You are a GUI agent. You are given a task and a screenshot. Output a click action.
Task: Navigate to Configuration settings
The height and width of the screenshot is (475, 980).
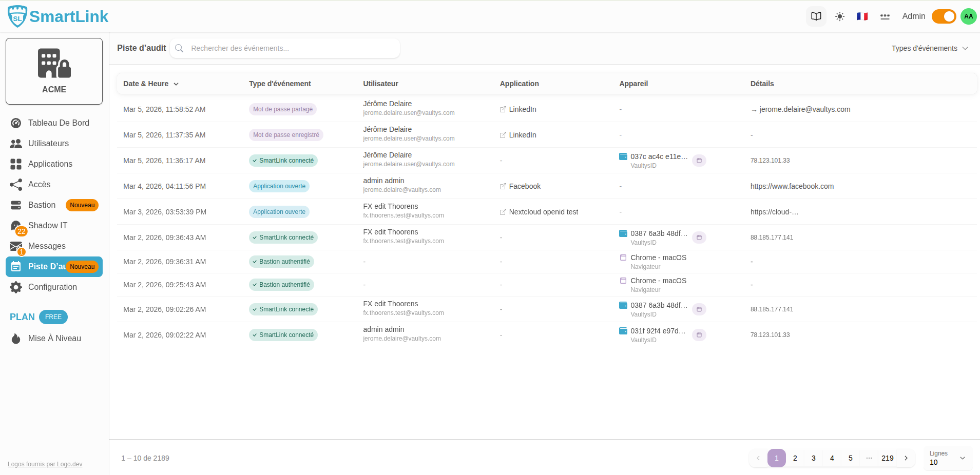tap(52, 287)
